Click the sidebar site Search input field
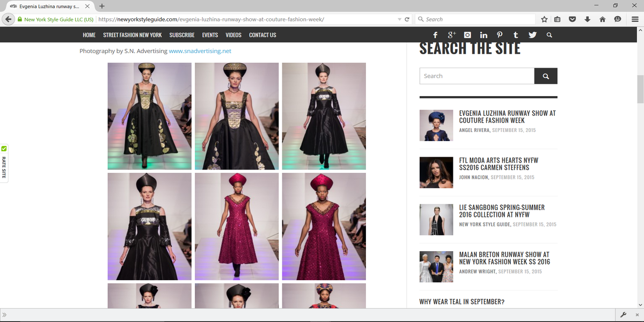644x322 pixels. pos(477,76)
